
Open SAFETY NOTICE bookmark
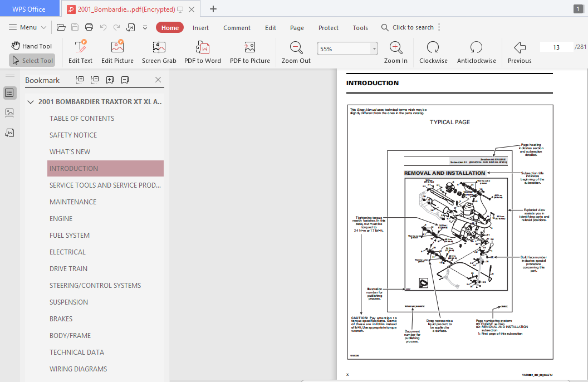tap(73, 135)
